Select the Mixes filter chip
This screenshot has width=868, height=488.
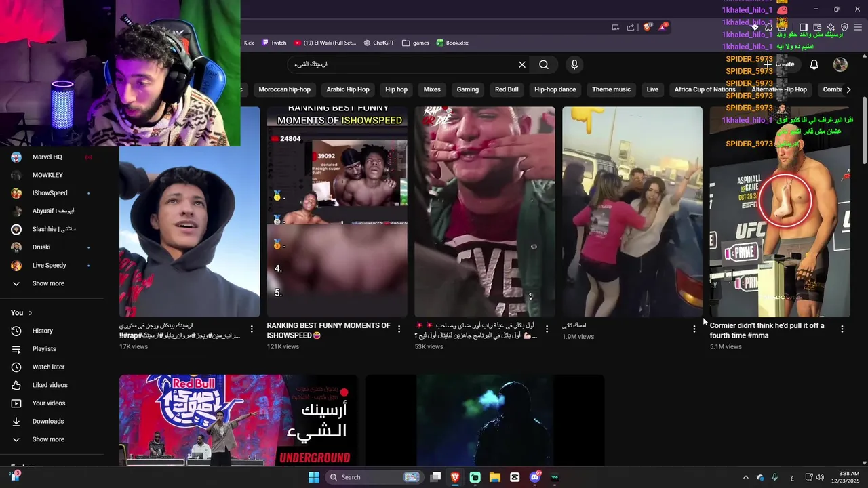click(x=432, y=89)
